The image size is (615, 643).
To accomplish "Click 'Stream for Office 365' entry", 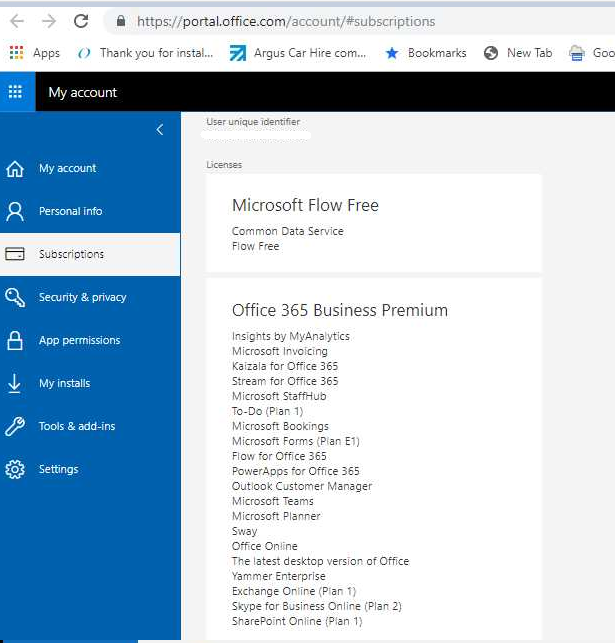I will (x=285, y=381).
